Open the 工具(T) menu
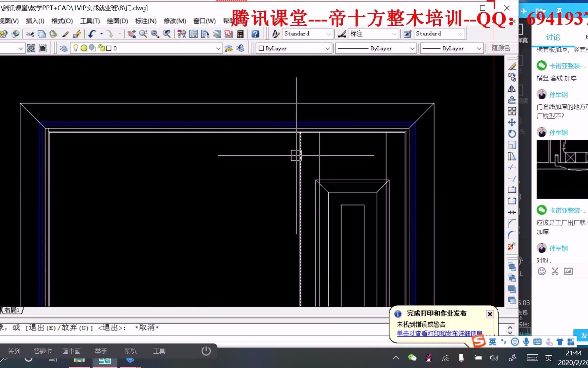588x368 pixels. 90,21
